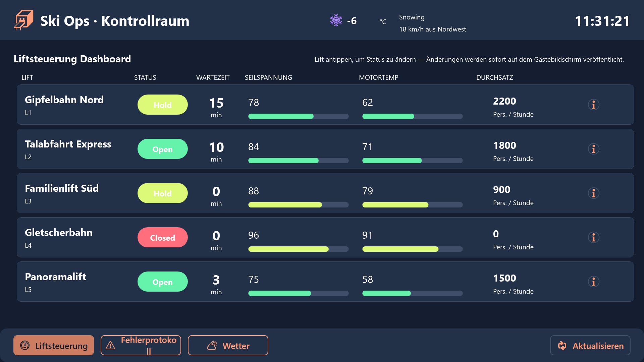Open info for Gipfelbahn Nord lift
This screenshot has width=644, height=362.
pyautogui.click(x=593, y=105)
